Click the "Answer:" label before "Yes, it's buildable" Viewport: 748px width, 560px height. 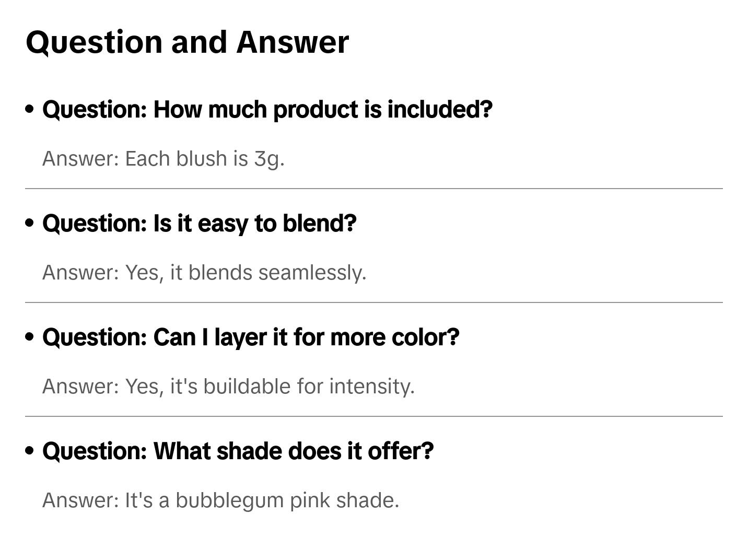tap(81, 387)
